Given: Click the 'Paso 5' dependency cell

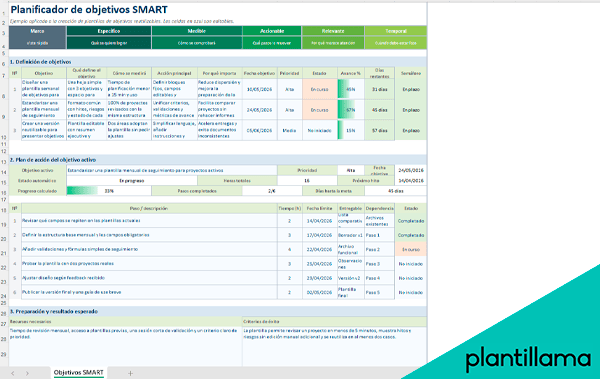Looking at the screenshot, I should click(380, 292).
